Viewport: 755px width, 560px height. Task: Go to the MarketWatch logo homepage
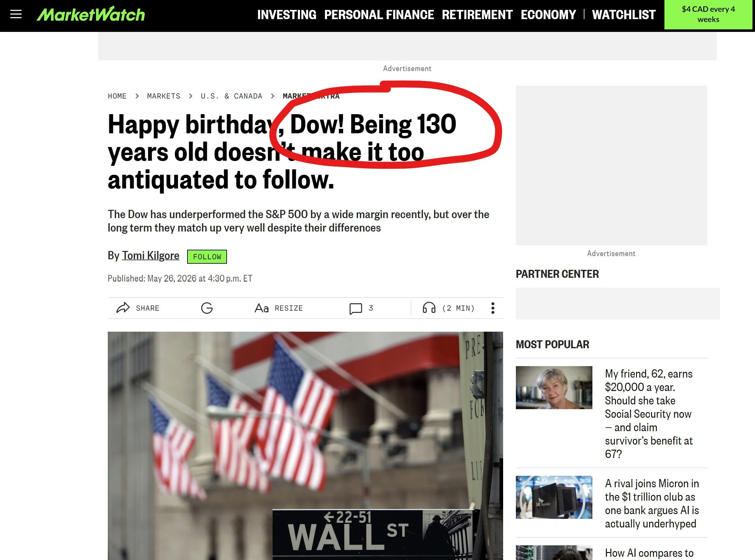point(91,14)
